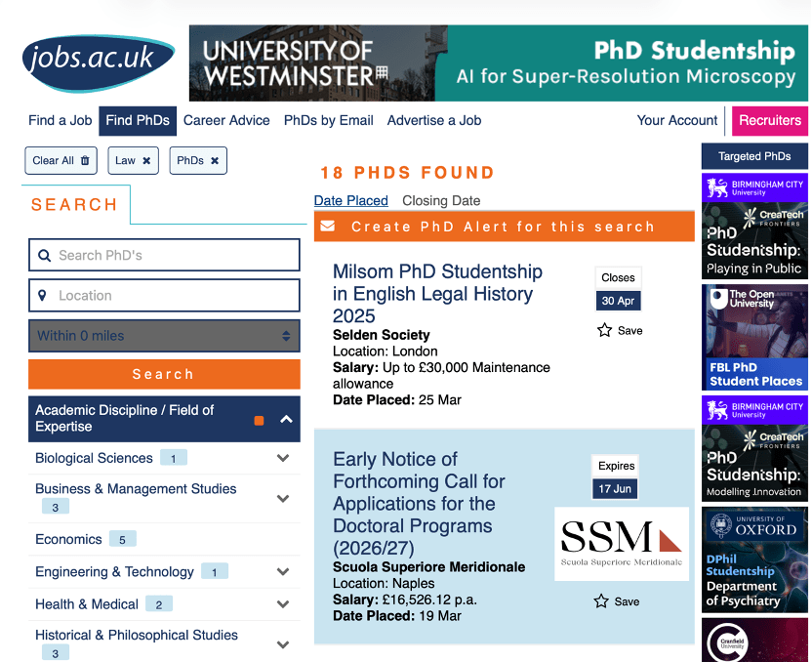Expand Business & Management Studies chevron
The image size is (812, 662).
click(283, 498)
